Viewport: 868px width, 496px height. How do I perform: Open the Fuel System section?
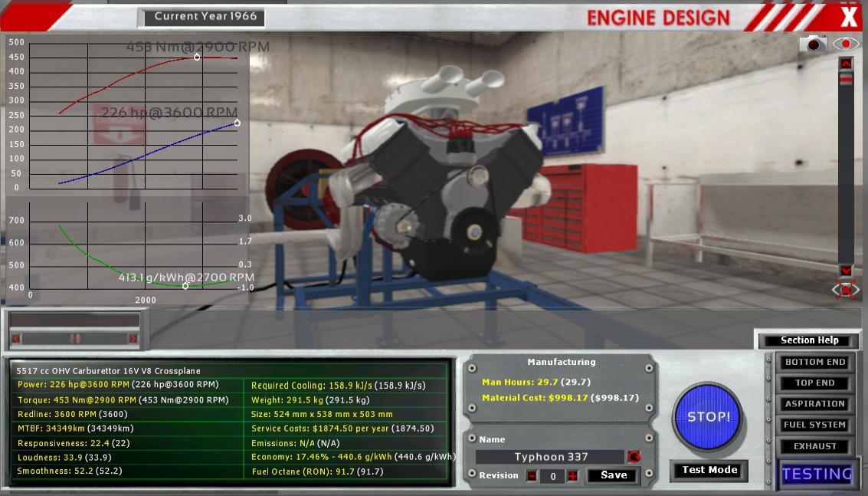tap(815, 425)
